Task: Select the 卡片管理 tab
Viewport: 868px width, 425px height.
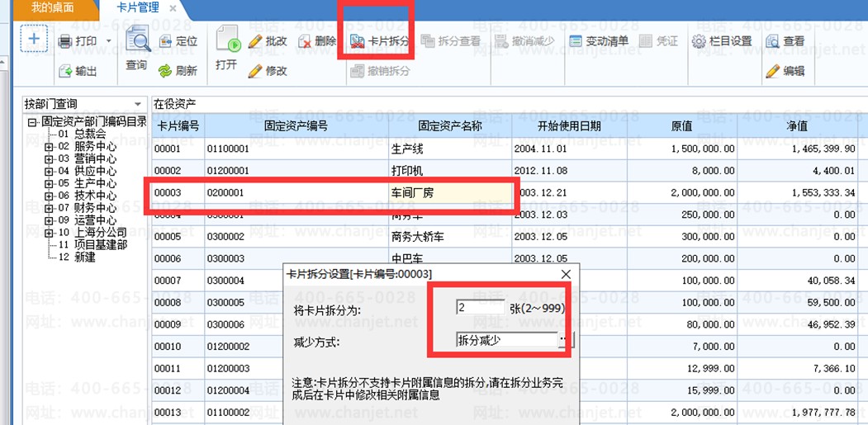Action: (x=138, y=7)
